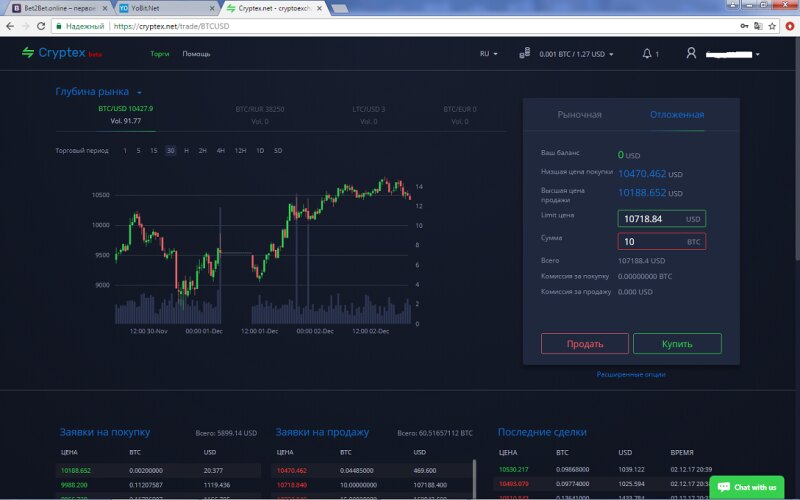Expand the BTC/USD balance dropdown
Viewport: 800px width, 500px height.
point(576,54)
